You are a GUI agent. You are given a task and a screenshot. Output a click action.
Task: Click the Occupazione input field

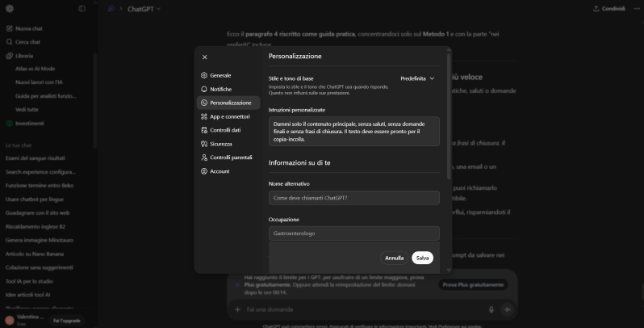[353, 233]
